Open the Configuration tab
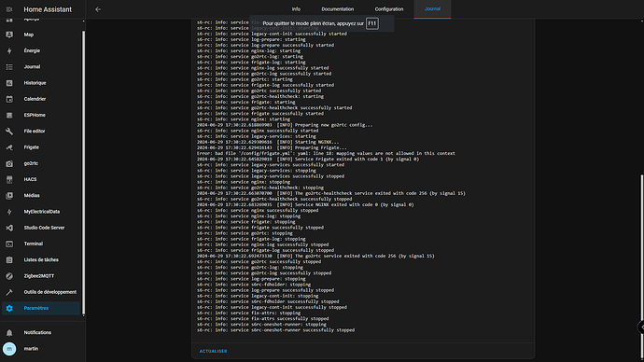 (389, 9)
